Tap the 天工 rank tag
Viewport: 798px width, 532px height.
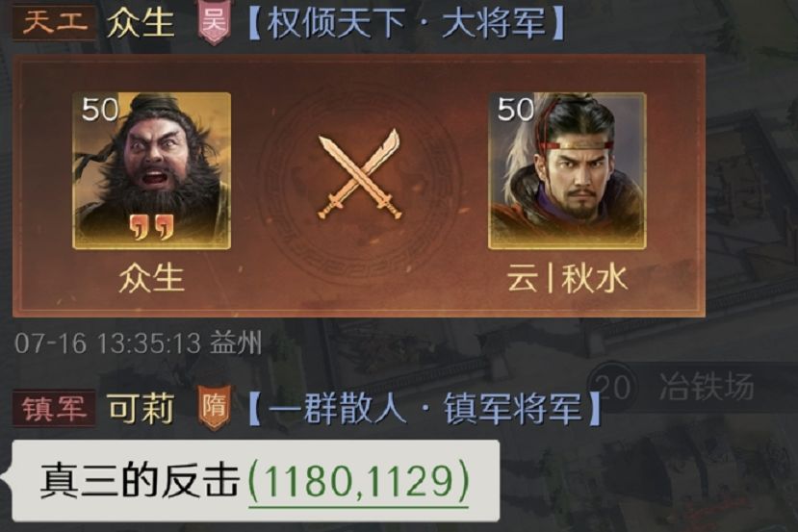pos(54,22)
